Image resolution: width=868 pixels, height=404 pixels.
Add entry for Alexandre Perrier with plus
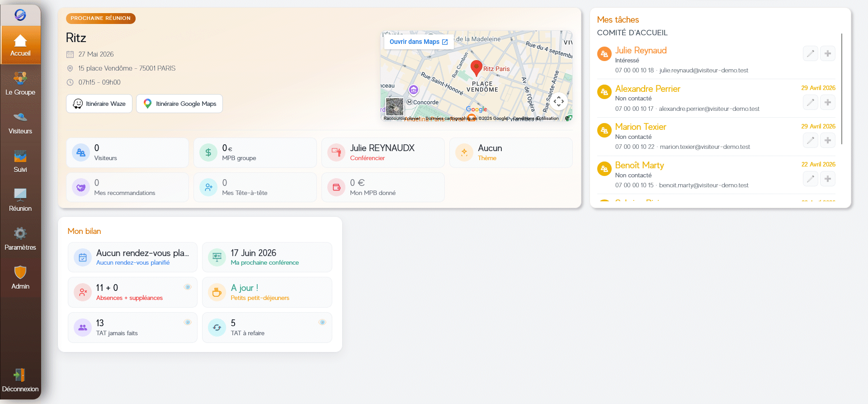828,102
